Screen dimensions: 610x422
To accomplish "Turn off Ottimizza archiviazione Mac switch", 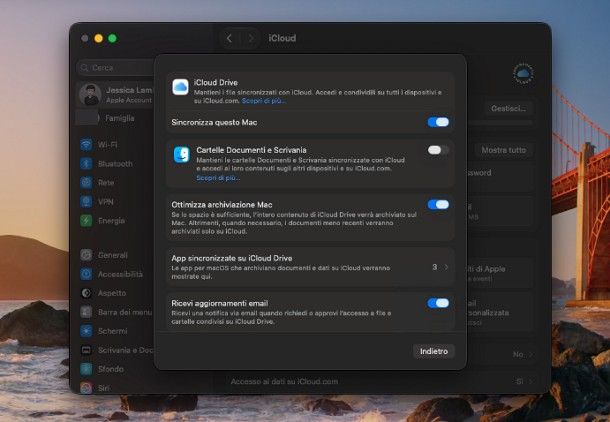I will pos(438,205).
